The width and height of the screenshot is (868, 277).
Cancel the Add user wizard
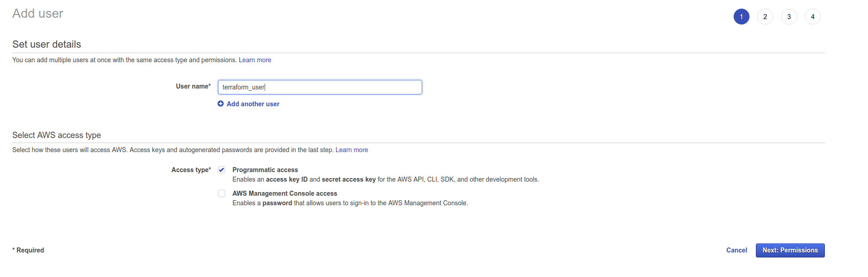736,250
